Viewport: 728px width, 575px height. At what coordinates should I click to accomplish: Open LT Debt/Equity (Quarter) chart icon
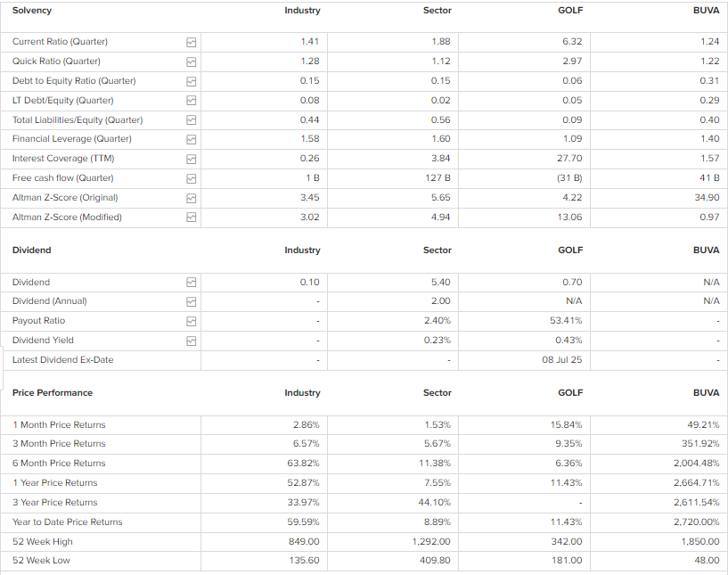[191, 101]
